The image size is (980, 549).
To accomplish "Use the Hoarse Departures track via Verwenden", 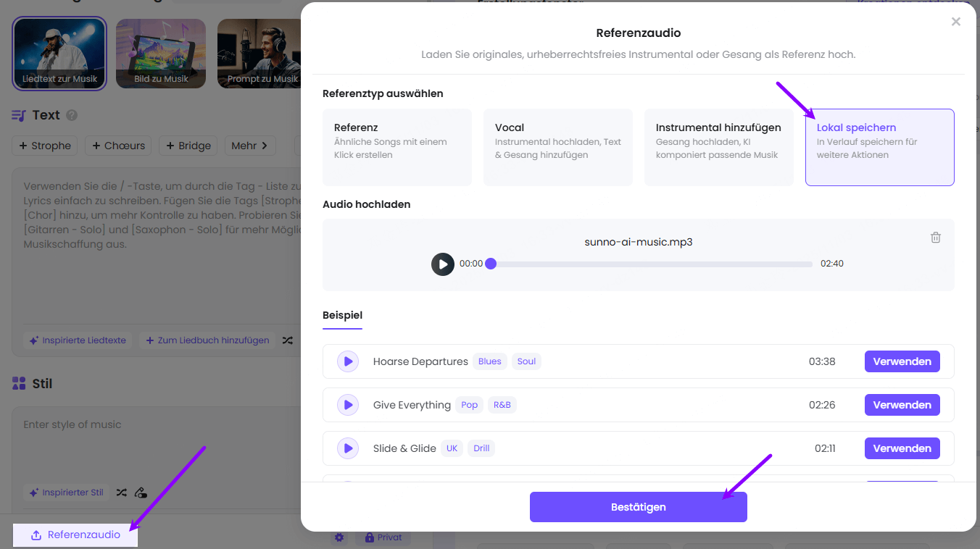I will [902, 361].
